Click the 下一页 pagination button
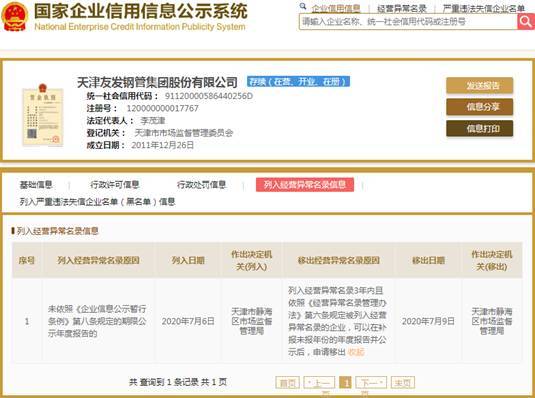 [x=371, y=383]
